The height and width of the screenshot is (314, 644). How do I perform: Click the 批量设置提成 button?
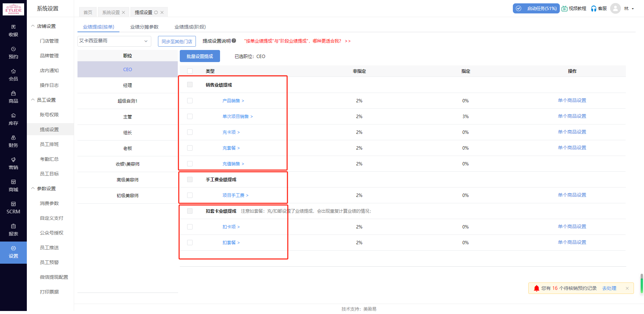point(200,56)
